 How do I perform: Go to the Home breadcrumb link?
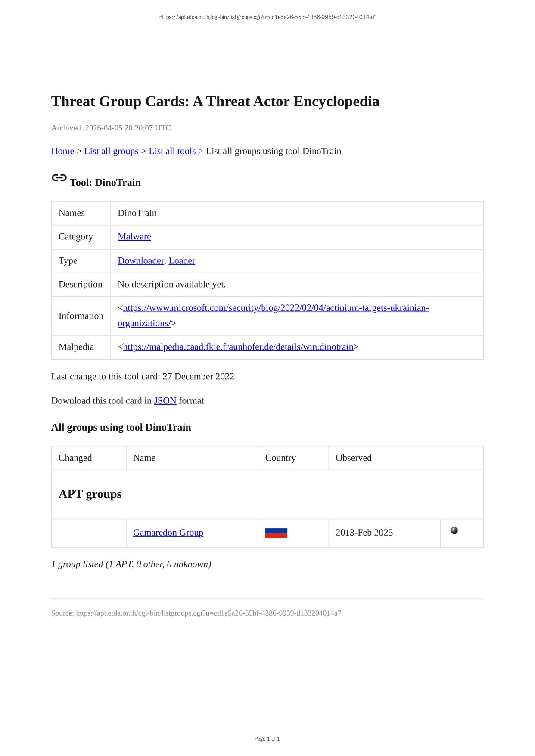pos(62,151)
